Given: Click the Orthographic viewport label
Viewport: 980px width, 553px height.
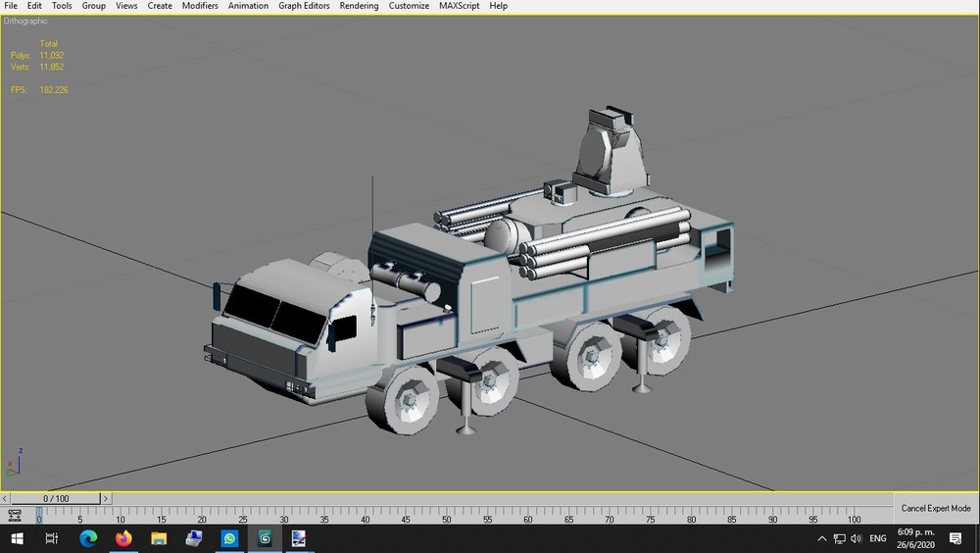Looking at the screenshot, I should pos(25,22).
